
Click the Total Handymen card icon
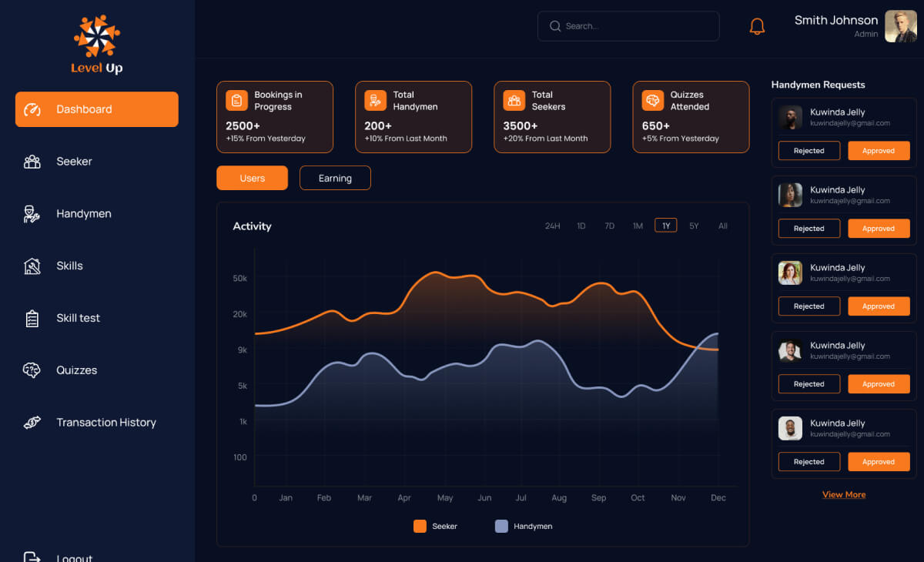pyautogui.click(x=375, y=101)
